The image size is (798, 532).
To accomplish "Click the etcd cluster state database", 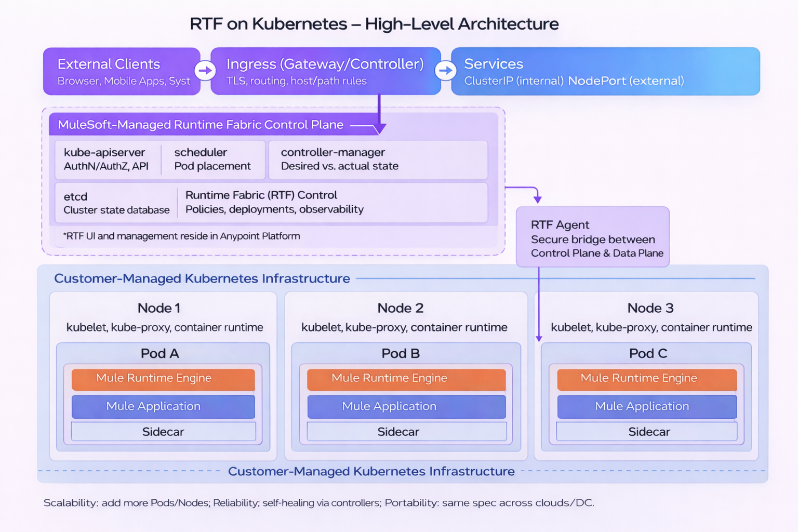I will coord(114,203).
